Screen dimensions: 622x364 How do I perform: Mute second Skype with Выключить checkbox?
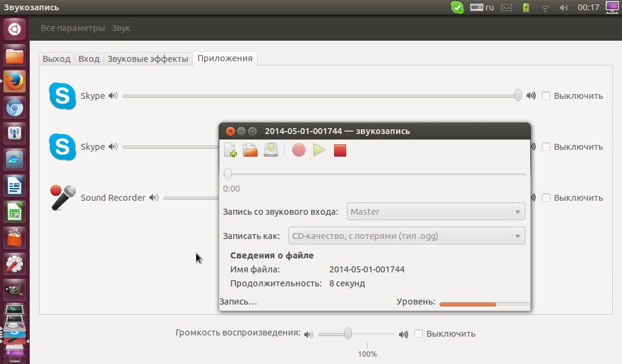click(x=546, y=147)
